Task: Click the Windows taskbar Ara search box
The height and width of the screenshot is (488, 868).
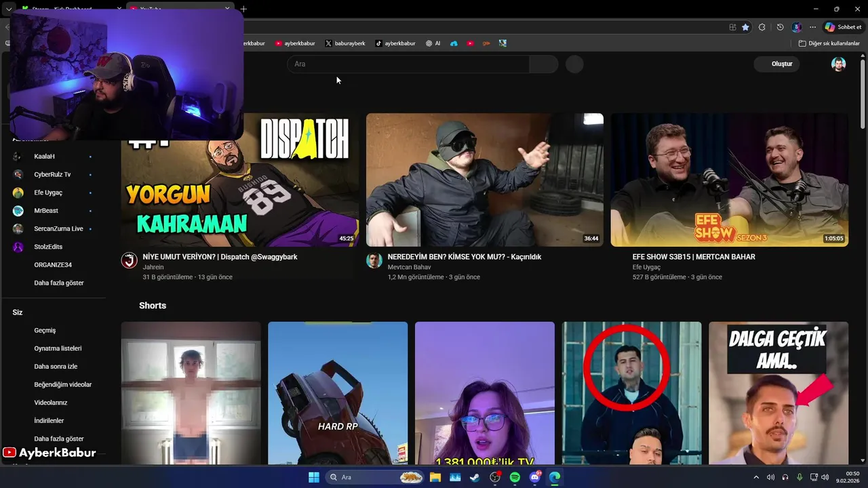Action: pyautogui.click(x=375, y=477)
